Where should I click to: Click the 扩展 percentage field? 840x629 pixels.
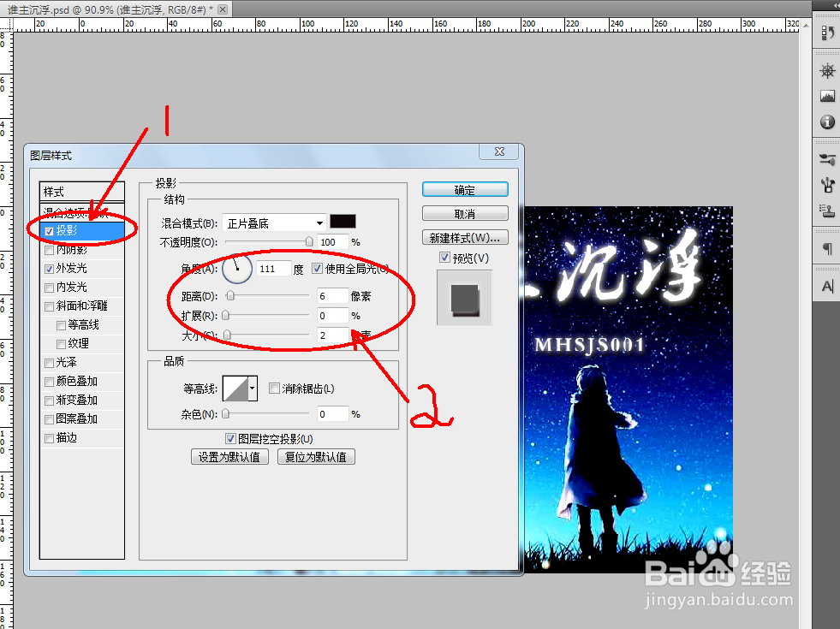pyautogui.click(x=333, y=315)
